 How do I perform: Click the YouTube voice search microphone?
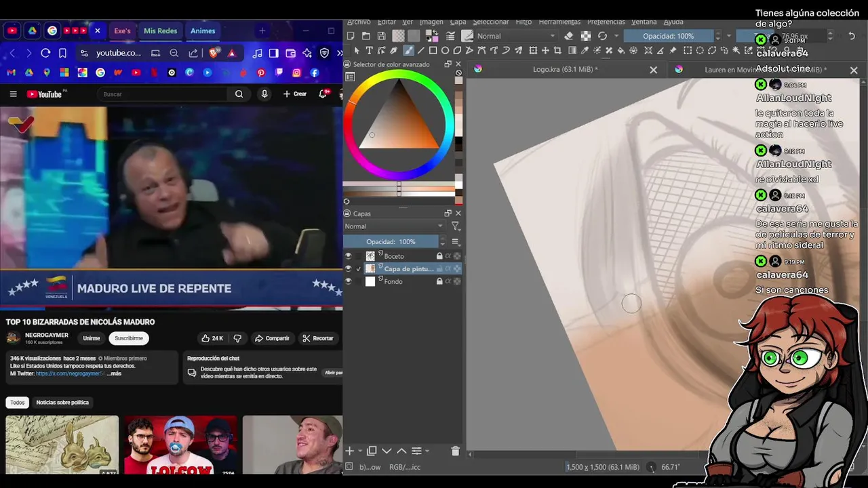(x=264, y=94)
